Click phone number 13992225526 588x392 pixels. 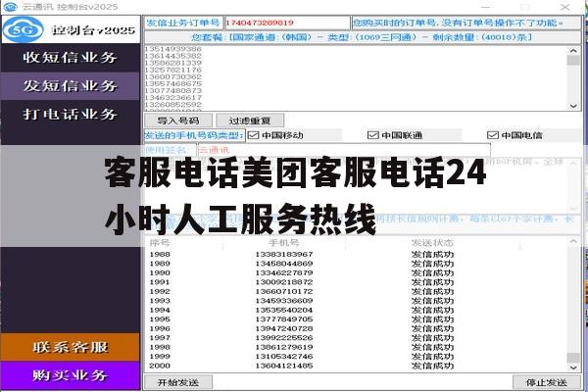coord(284,337)
